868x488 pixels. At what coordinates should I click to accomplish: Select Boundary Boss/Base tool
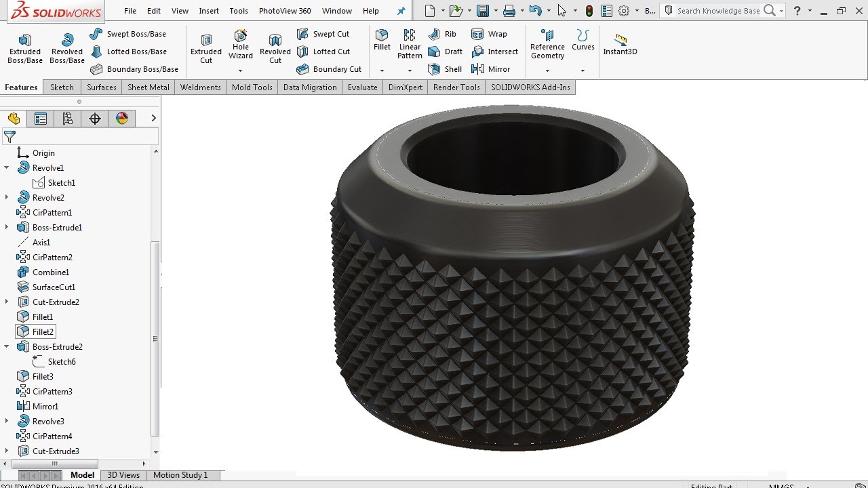pyautogui.click(x=134, y=69)
